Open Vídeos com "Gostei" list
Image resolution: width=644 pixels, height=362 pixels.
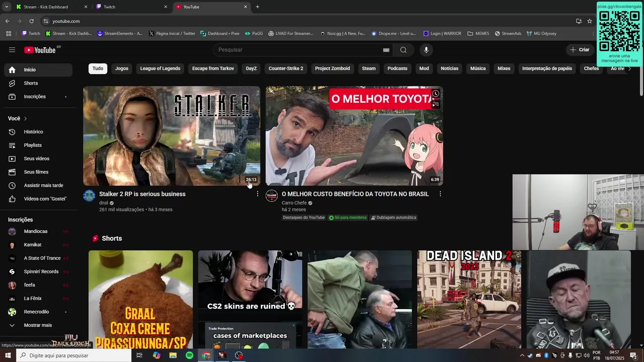[x=38, y=199]
